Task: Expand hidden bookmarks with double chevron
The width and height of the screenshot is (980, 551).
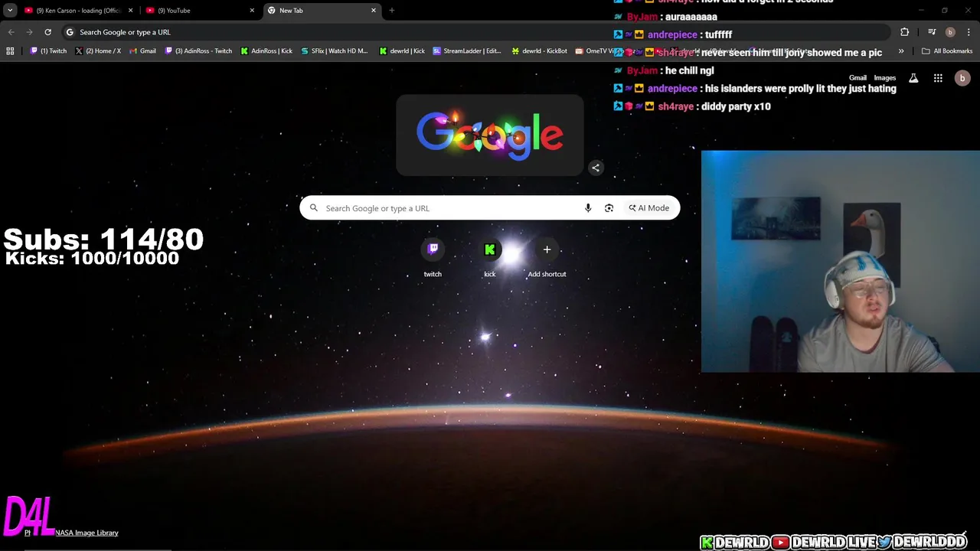Action: (x=901, y=51)
